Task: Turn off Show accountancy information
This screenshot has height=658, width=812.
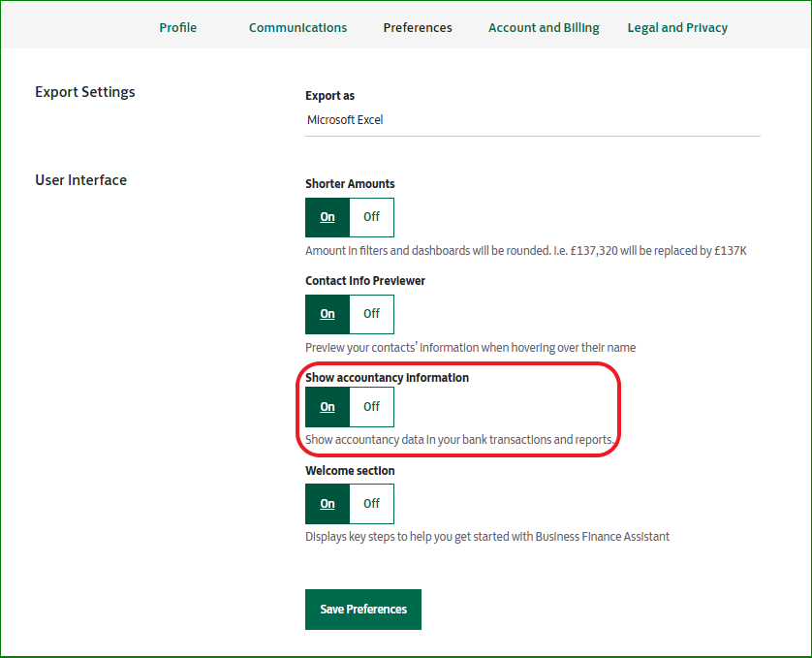Action: (371, 407)
